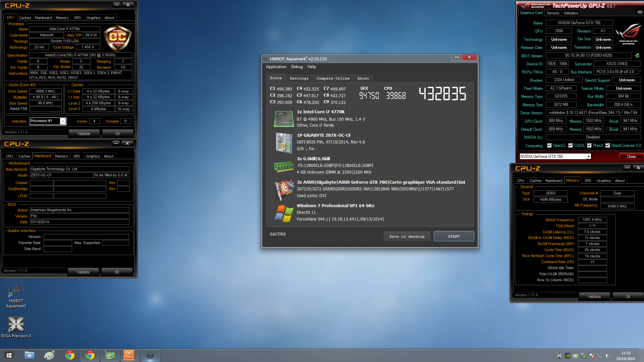The width and height of the screenshot is (644, 362).
Task: Click the 80.10.3A.00.13 BIOS Version field in GPU-Z
Action: point(589,55)
